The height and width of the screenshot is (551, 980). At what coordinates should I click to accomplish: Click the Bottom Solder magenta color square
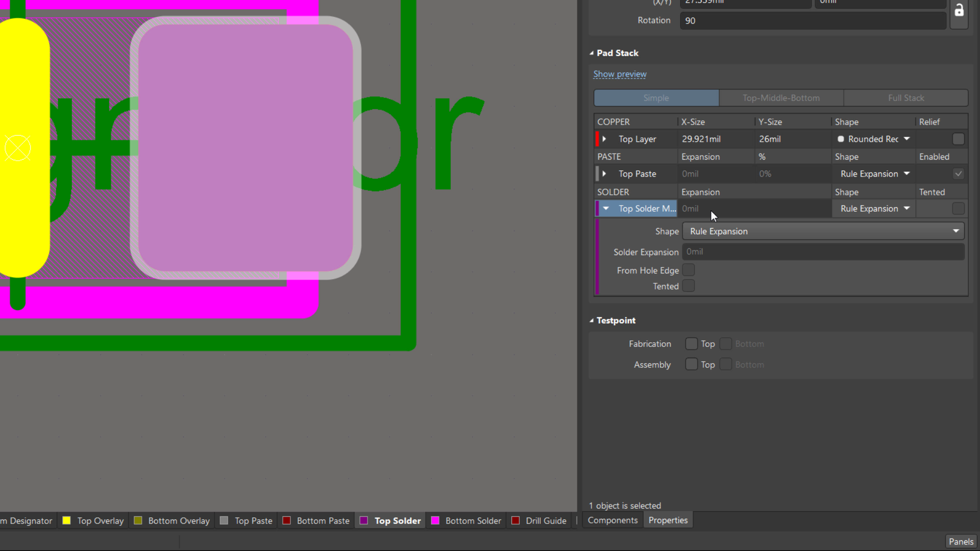point(435,520)
